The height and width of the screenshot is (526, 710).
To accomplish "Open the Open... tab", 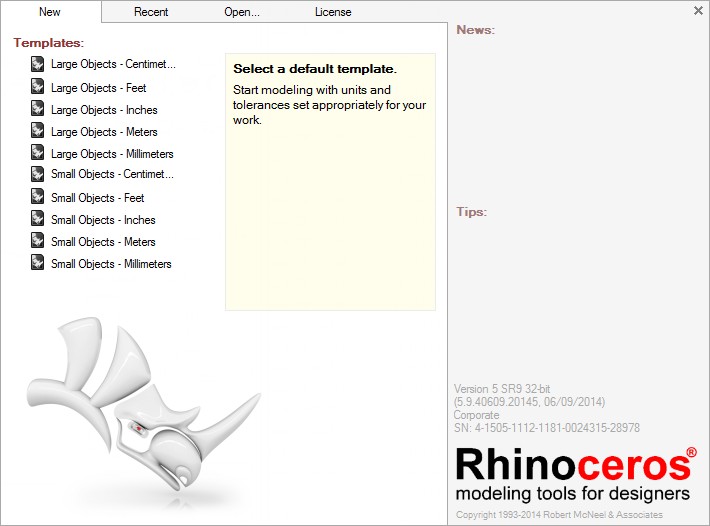I will [x=242, y=12].
